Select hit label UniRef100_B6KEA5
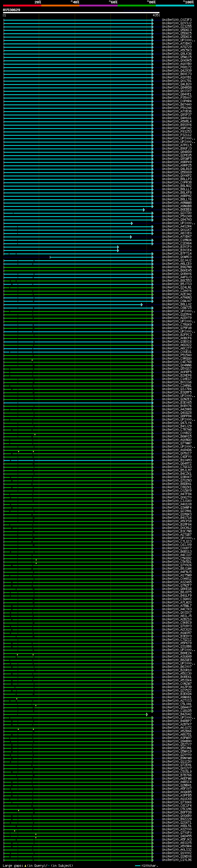197x868 pixels. (177, 271)
